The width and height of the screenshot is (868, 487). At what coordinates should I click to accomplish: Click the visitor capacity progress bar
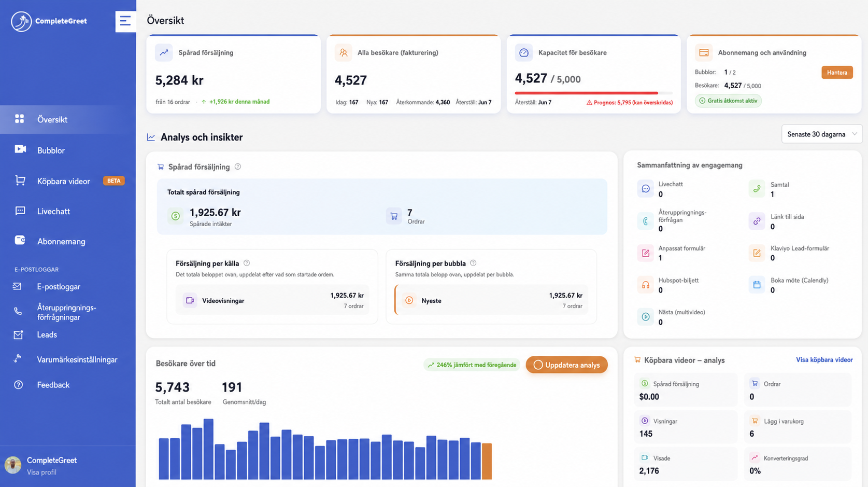point(593,93)
